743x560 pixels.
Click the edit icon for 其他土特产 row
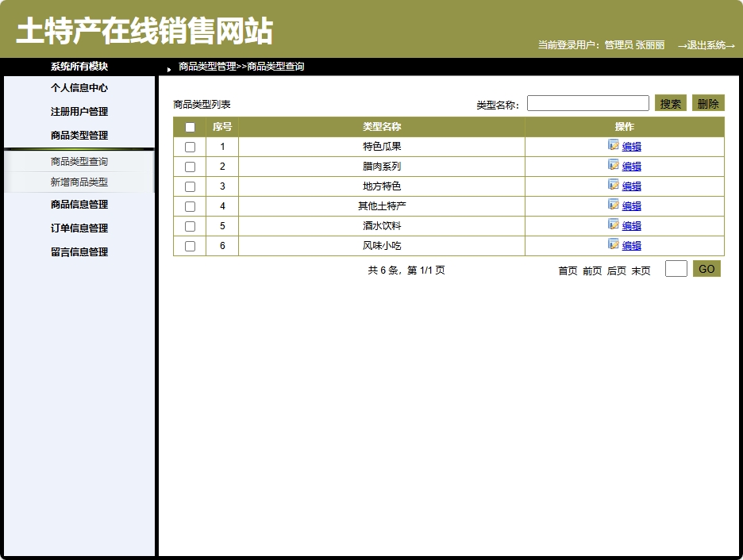coord(613,205)
